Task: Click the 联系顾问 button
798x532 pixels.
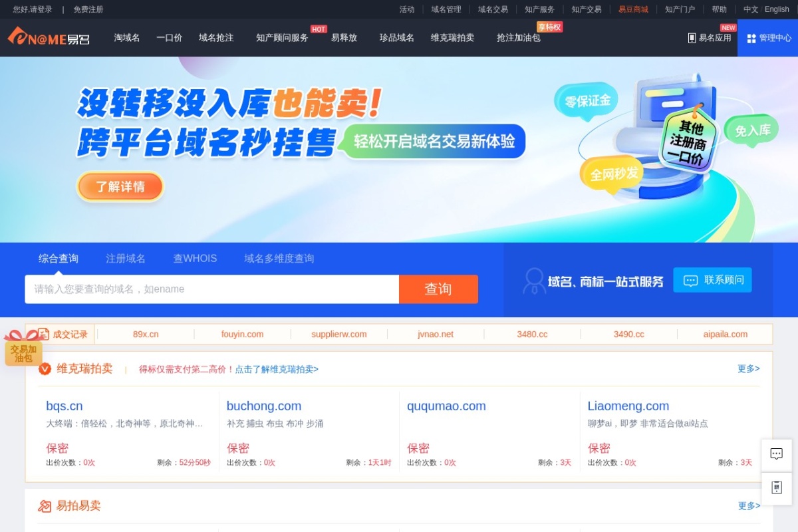Action: point(712,280)
